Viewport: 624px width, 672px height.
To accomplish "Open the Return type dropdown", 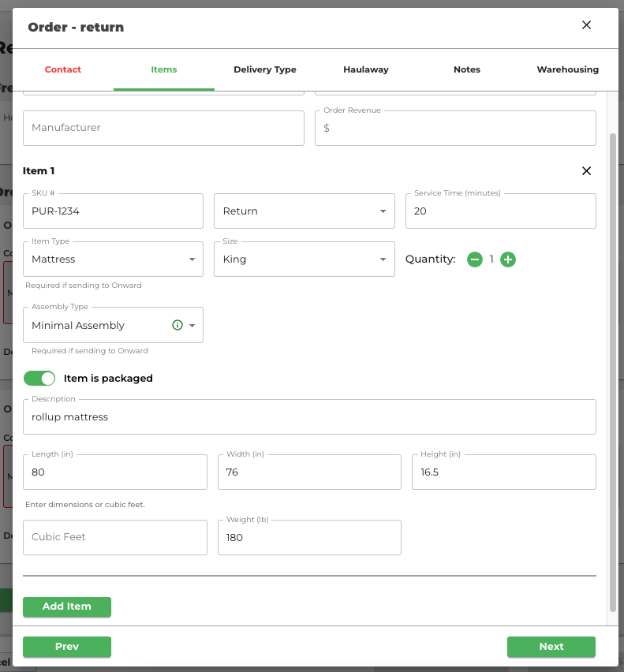I will (x=304, y=211).
